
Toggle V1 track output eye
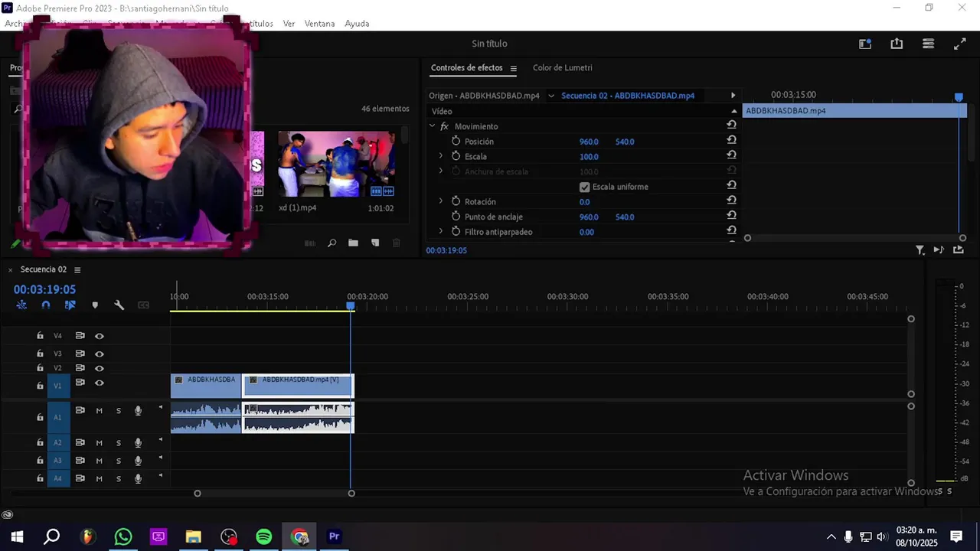pyautogui.click(x=100, y=383)
